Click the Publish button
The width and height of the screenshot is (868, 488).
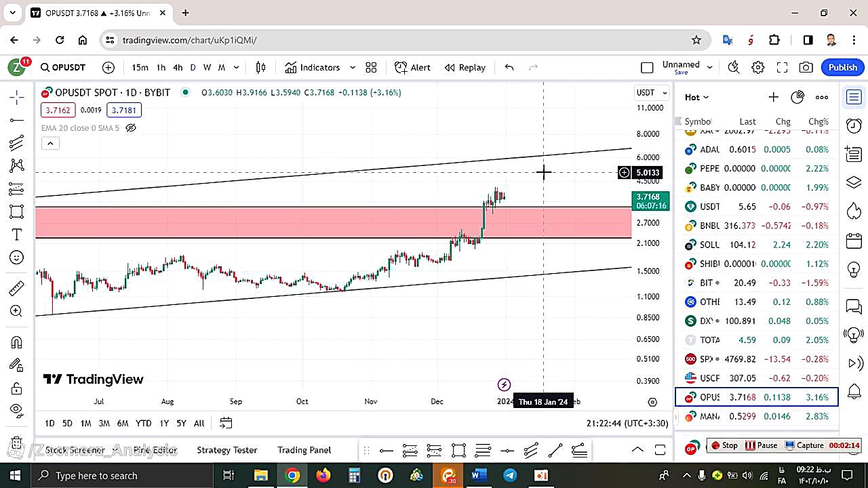pos(843,67)
